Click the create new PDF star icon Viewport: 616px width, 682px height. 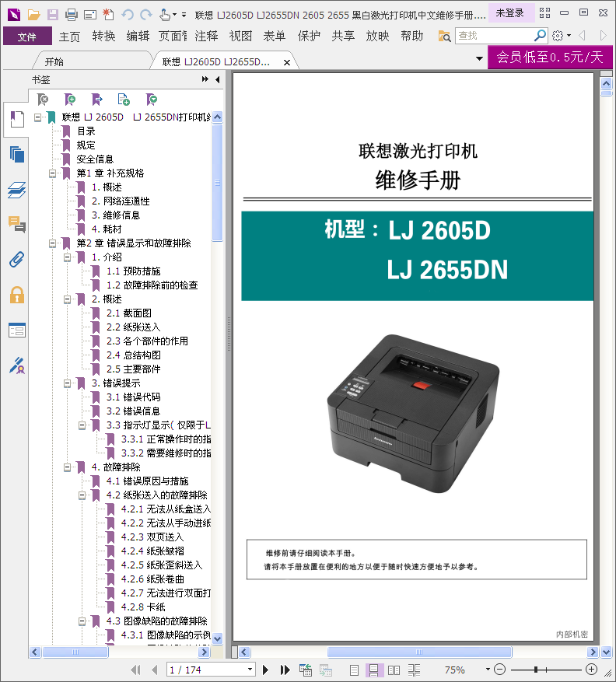pyautogui.click(x=108, y=15)
